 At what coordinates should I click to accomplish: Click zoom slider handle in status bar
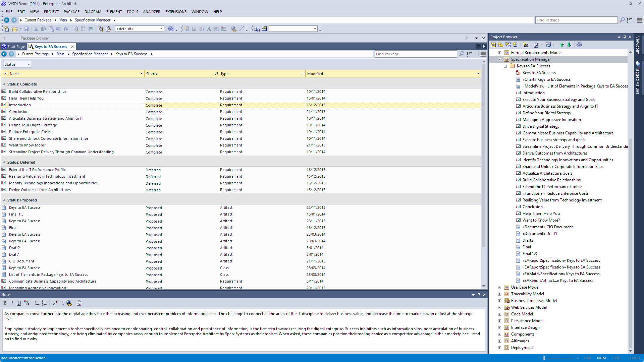[x=544, y=358]
